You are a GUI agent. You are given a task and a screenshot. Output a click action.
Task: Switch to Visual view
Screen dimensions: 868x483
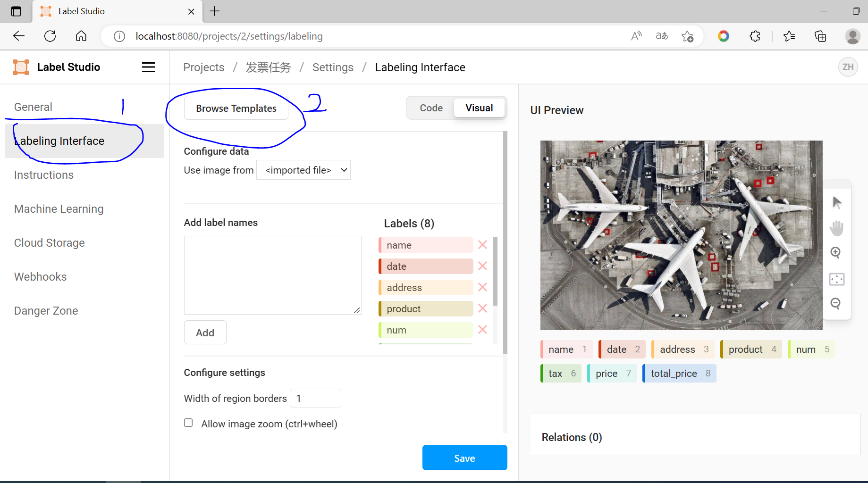pos(479,108)
